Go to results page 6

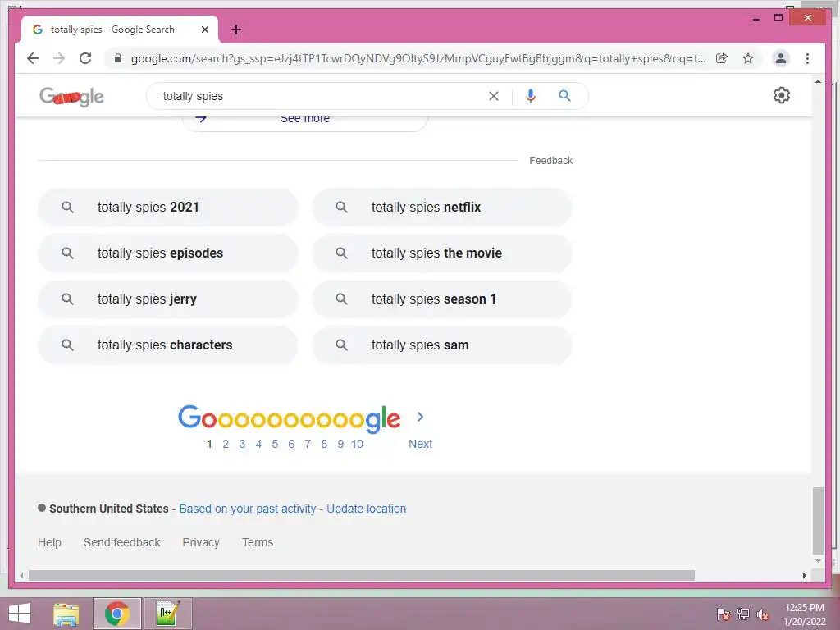[291, 444]
